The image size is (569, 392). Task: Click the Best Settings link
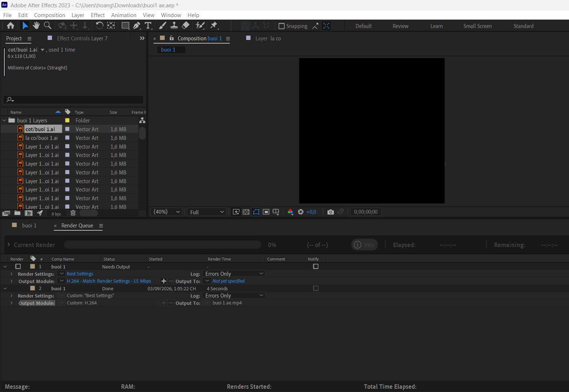coord(80,274)
